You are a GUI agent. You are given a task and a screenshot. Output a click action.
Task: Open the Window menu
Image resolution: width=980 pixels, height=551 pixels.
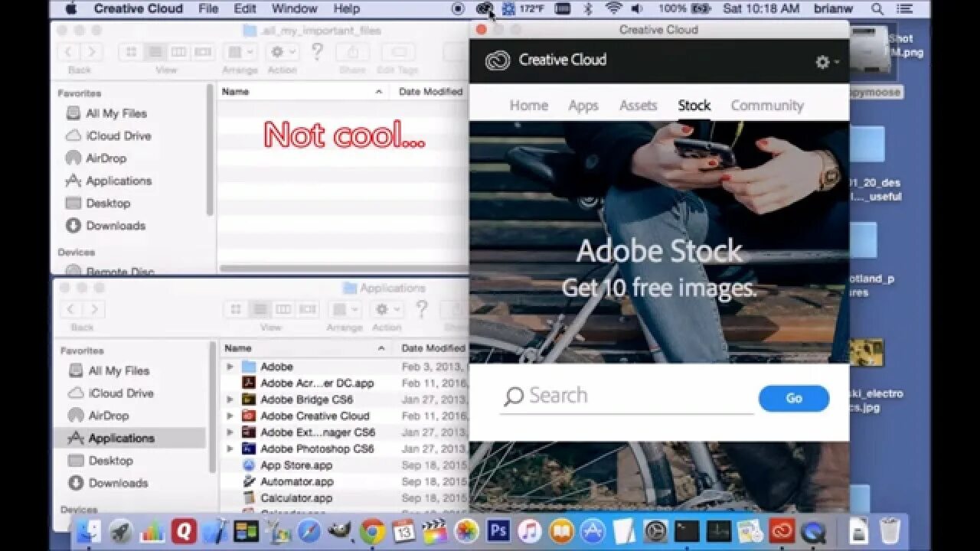(295, 8)
